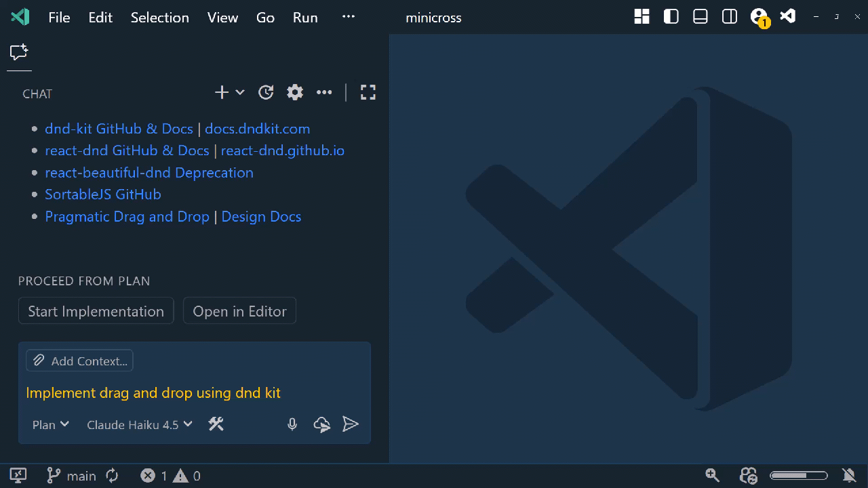Open the Plan mode dropdown
This screenshot has width=868, height=488.
[x=50, y=424]
